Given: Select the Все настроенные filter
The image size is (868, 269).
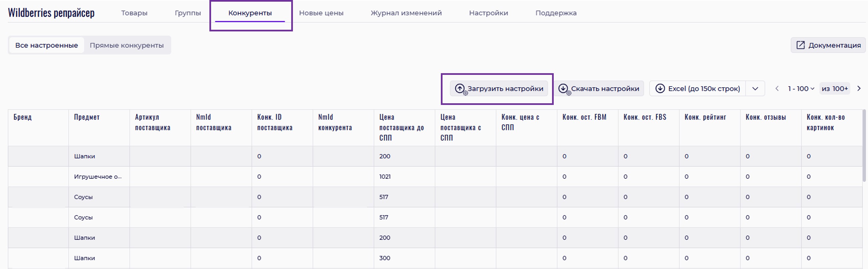Looking at the screenshot, I should point(46,45).
